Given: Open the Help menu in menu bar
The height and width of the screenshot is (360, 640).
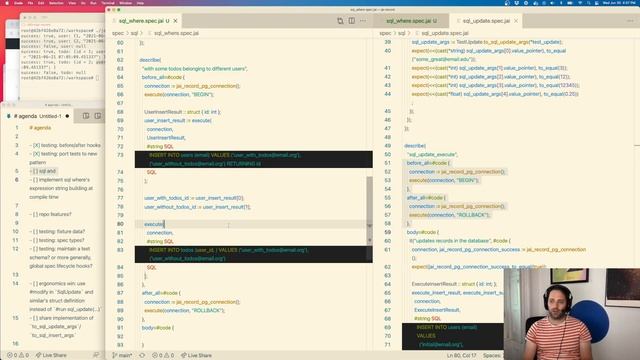Looking at the screenshot, I should [x=140, y=3].
